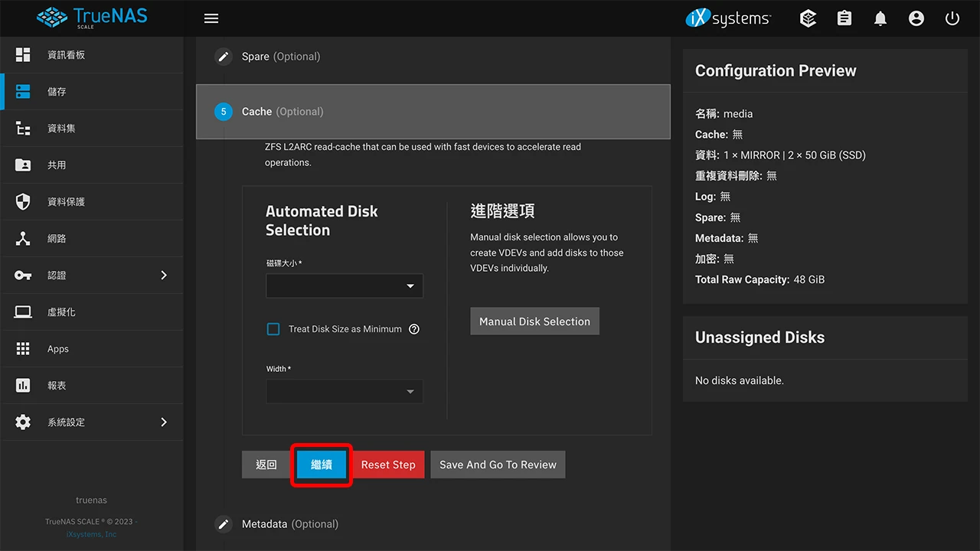Click the Manual Disk Selection button

click(x=534, y=321)
